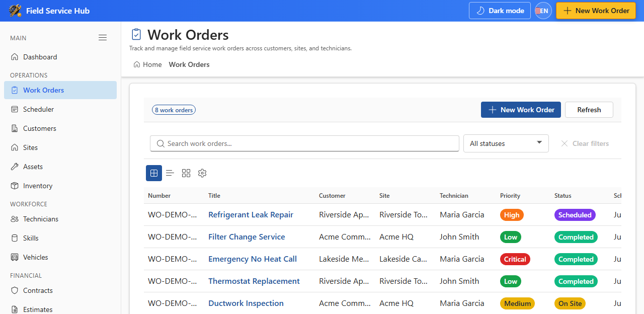Image resolution: width=644 pixels, height=314 pixels.
Task: Open the Refrigerant Leak Repair work order
Action: click(x=251, y=215)
